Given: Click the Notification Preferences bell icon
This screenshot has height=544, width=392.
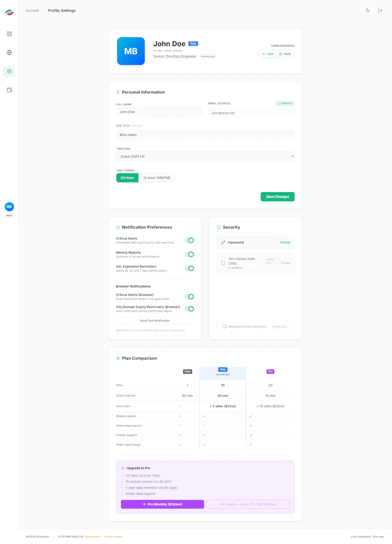Looking at the screenshot, I should (x=118, y=227).
